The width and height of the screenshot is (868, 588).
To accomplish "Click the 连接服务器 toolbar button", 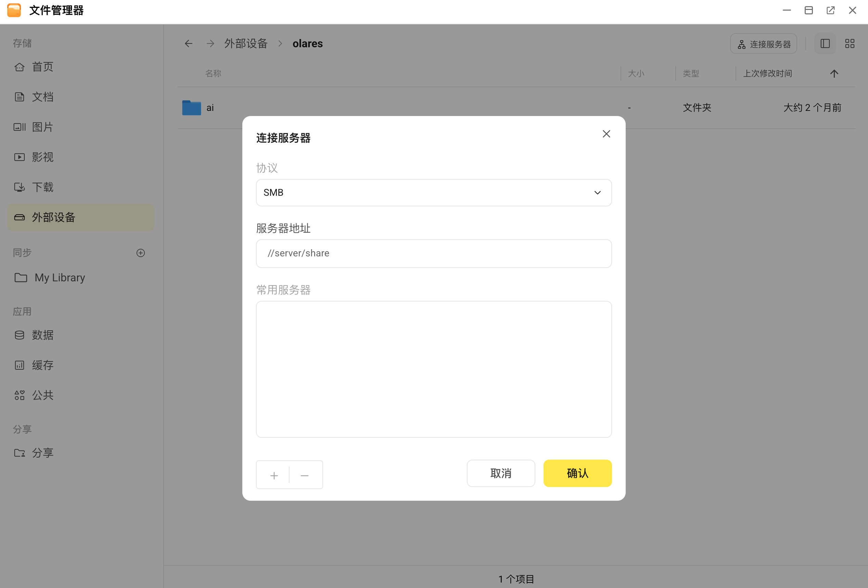I will pos(763,44).
